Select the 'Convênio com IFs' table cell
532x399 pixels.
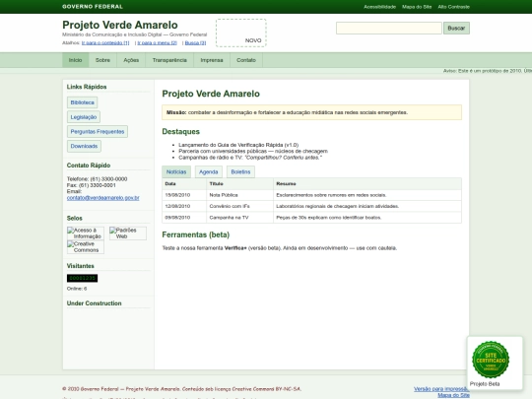(x=239, y=206)
